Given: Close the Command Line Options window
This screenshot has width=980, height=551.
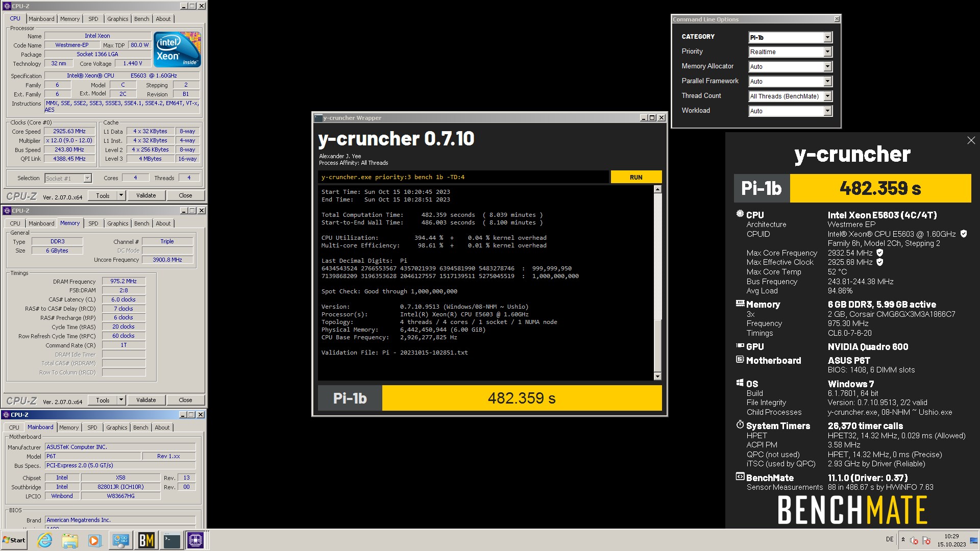Looking at the screenshot, I should click(x=837, y=19).
